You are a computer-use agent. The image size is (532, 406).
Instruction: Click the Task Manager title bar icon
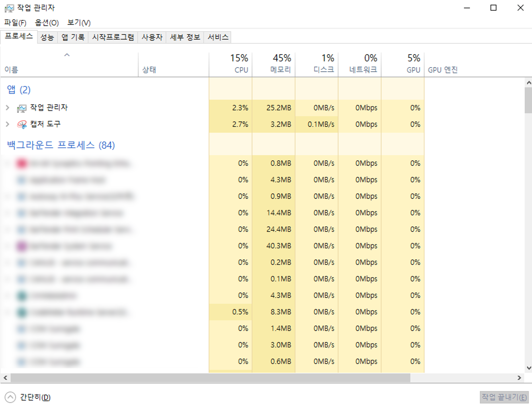pyautogui.click(x=9, y=8)
